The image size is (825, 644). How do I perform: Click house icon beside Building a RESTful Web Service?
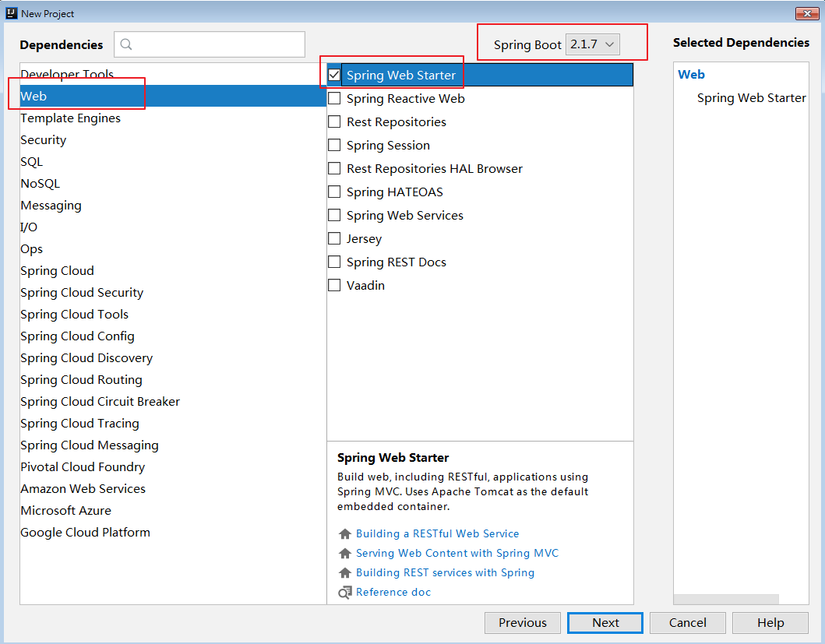click(x=344, y=534)
